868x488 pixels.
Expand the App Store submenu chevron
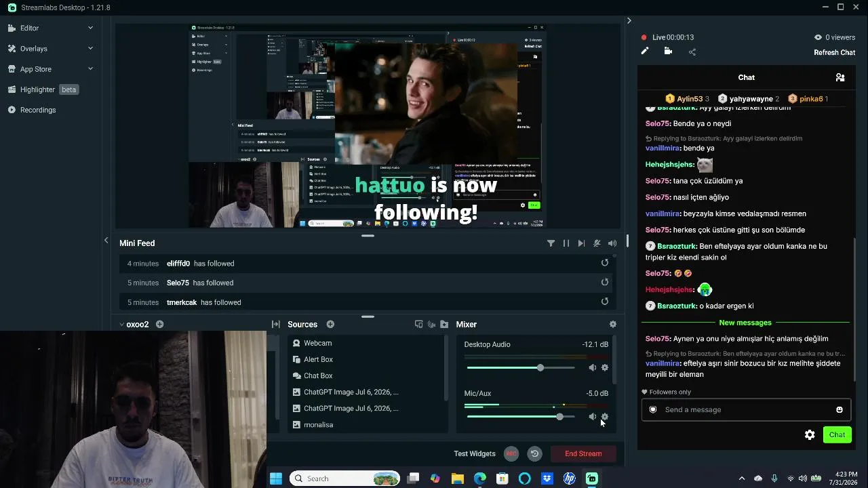(90, 68)
